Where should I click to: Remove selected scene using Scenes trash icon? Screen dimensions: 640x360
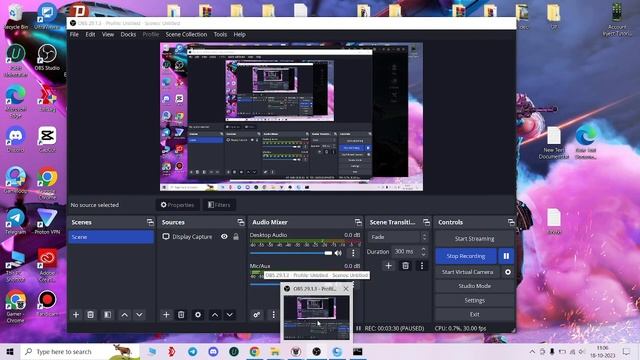(x=91, y=315)
